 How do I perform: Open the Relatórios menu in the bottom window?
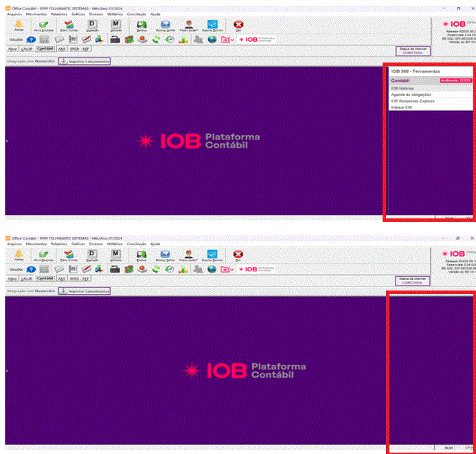(59, 244)
